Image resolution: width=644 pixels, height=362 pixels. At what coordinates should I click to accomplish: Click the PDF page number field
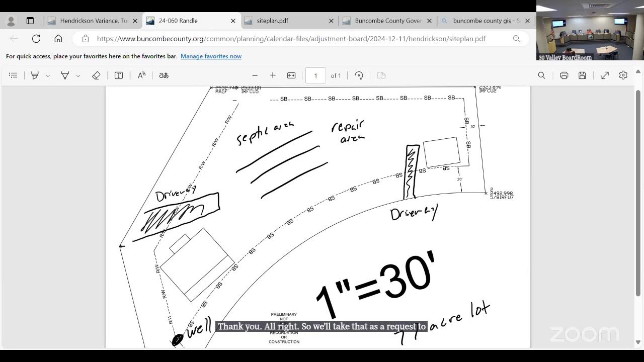[315, 75]
